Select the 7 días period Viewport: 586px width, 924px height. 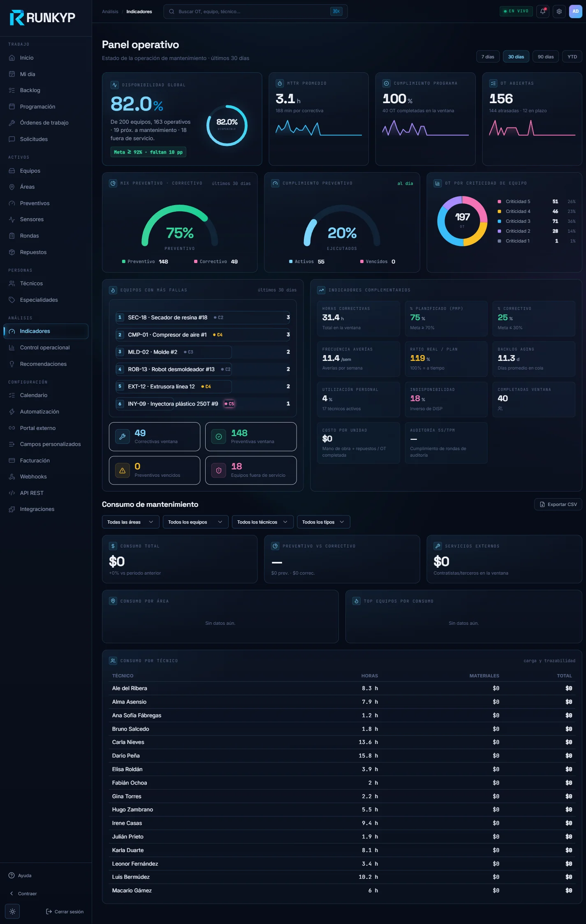pos(488,57)
